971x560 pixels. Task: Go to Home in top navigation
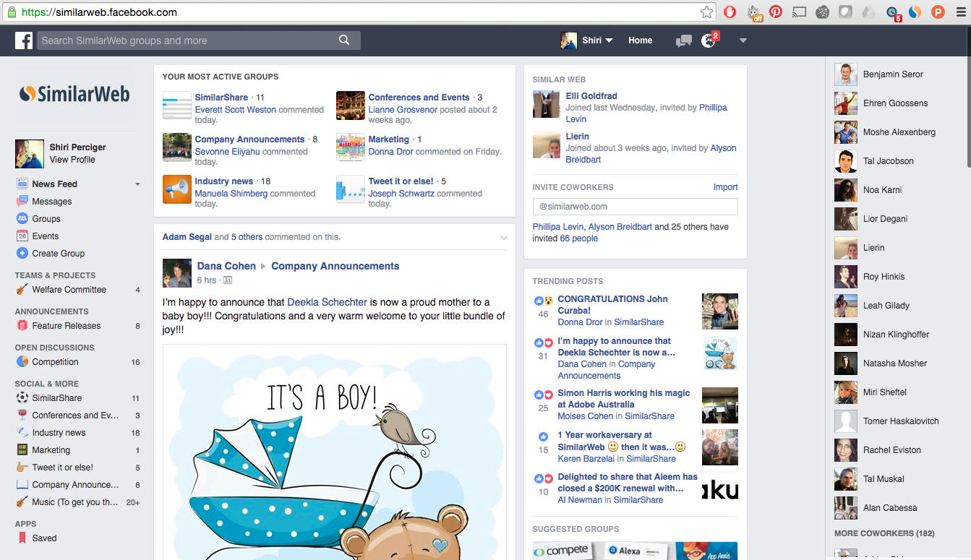pyautogui.click(x=640, y=40)
